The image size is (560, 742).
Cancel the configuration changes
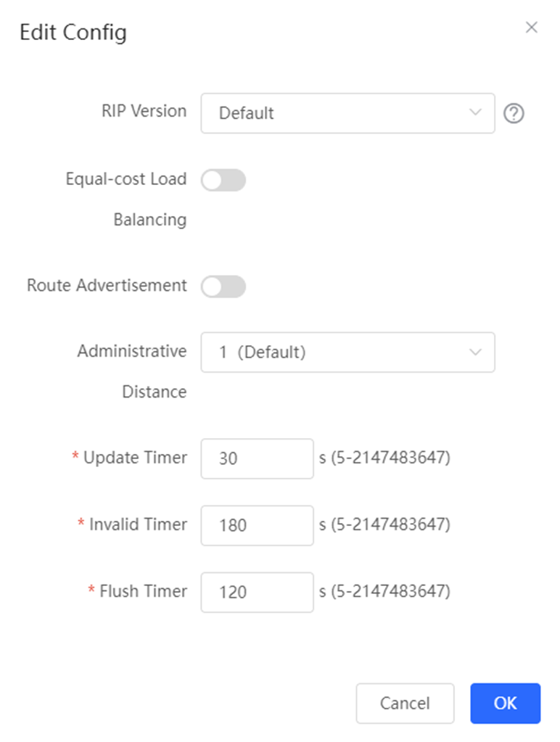point(405,704)
